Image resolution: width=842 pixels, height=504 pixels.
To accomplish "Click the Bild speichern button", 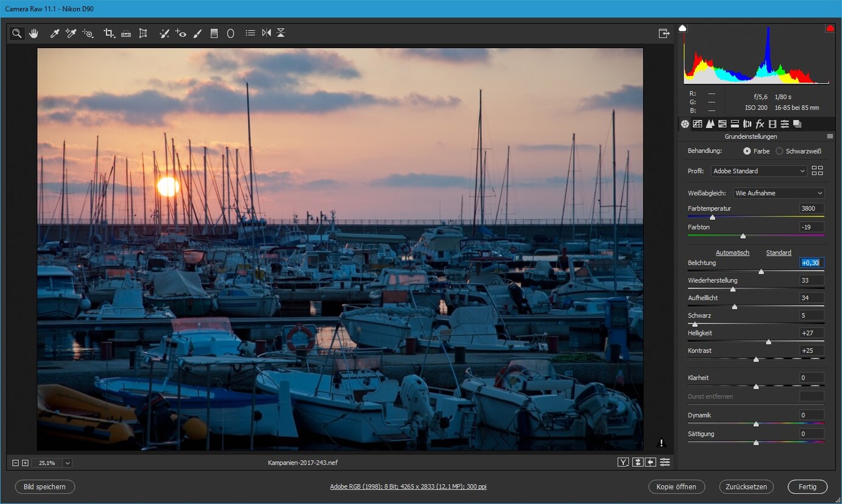I will click(44, 486).
